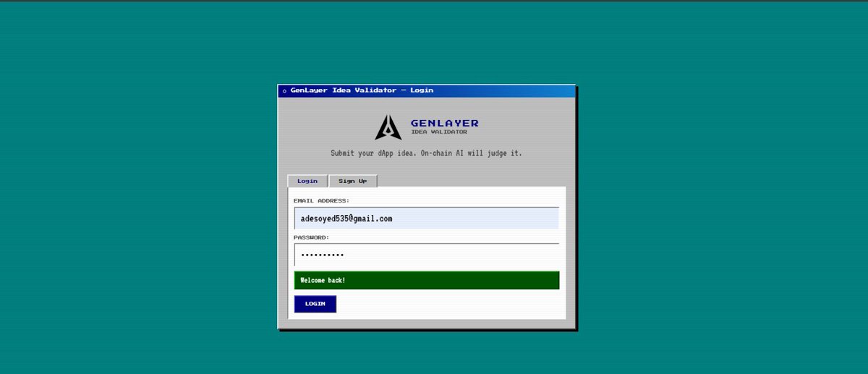Click the 'EMAIL ADDRESS:' label

(322, 200)
